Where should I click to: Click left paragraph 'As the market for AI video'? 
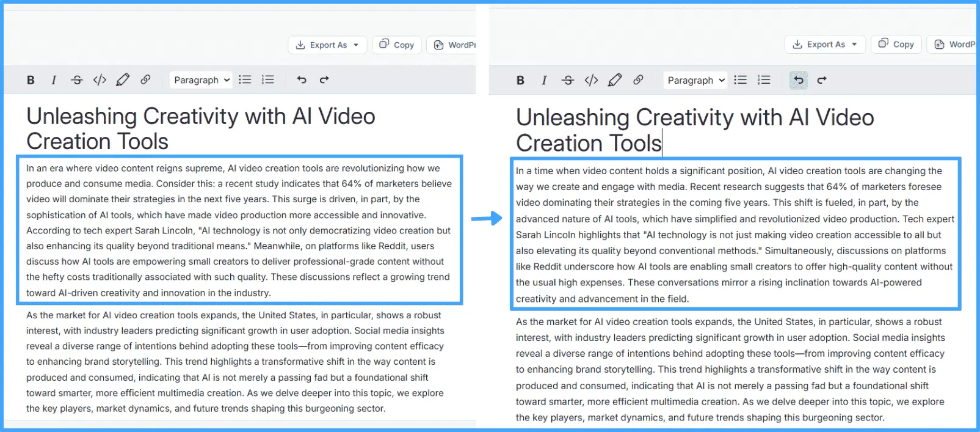(x=235, y=362)
